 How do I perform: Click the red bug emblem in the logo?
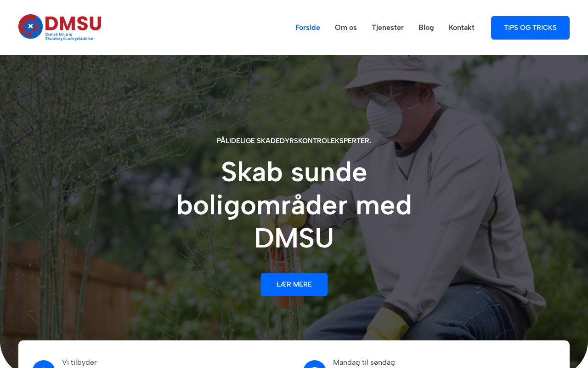pos(30,27)
